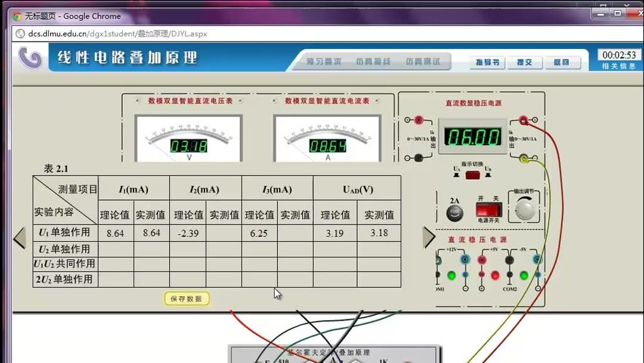Click the 提交 submit button
This screenshot has width=644, height=363.
524,62
